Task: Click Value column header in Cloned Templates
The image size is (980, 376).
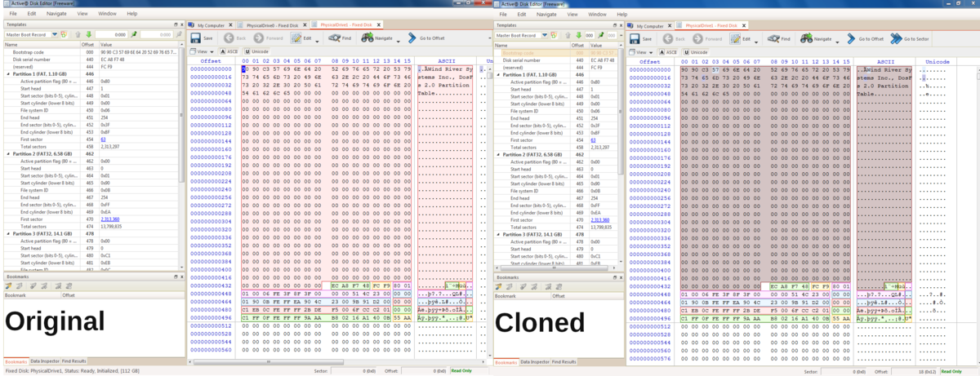Action: tap(603, 45)
